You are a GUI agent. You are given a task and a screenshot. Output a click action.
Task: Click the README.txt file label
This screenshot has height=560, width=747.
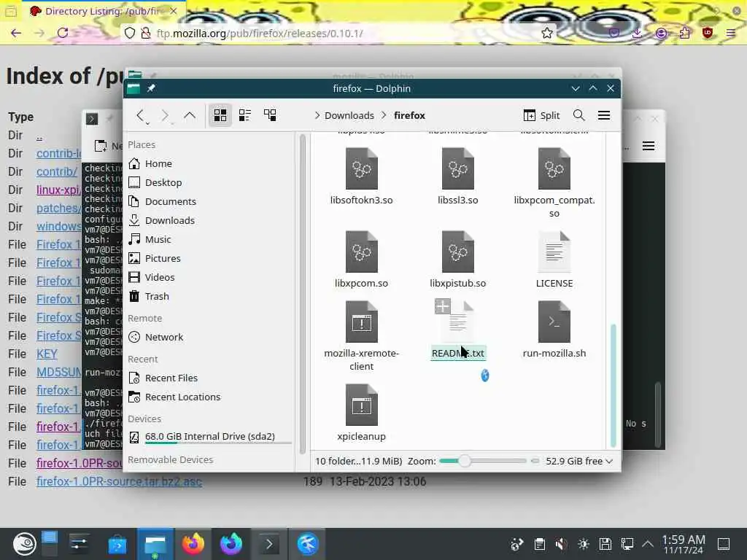(458, 354)
